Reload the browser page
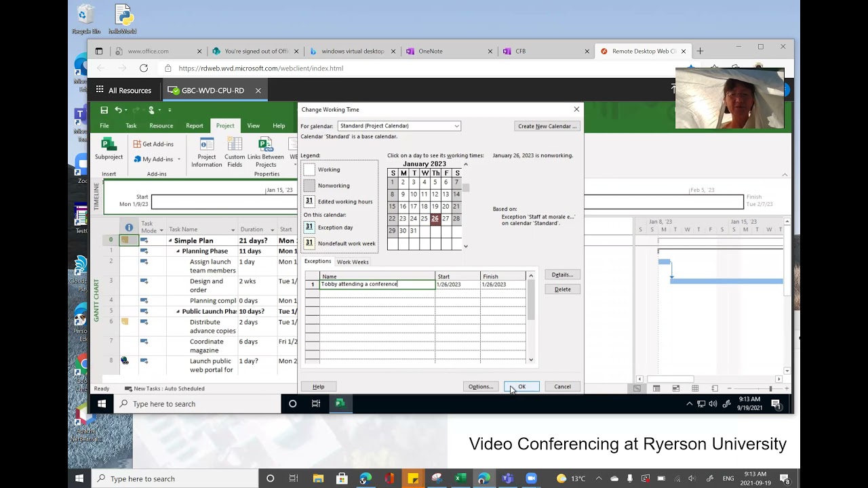Image resolution: width=868 pixels, height=488 pixels. (x=144, y=68)
